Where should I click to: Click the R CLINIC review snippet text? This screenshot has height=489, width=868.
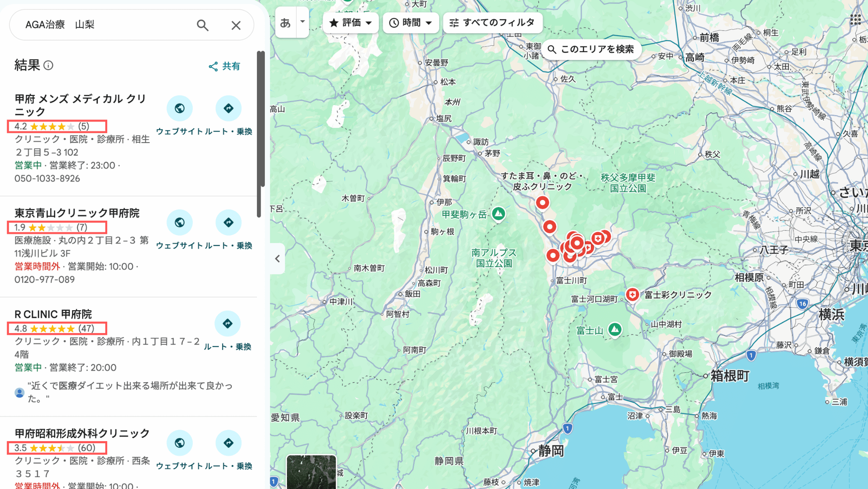click(130, 392)
